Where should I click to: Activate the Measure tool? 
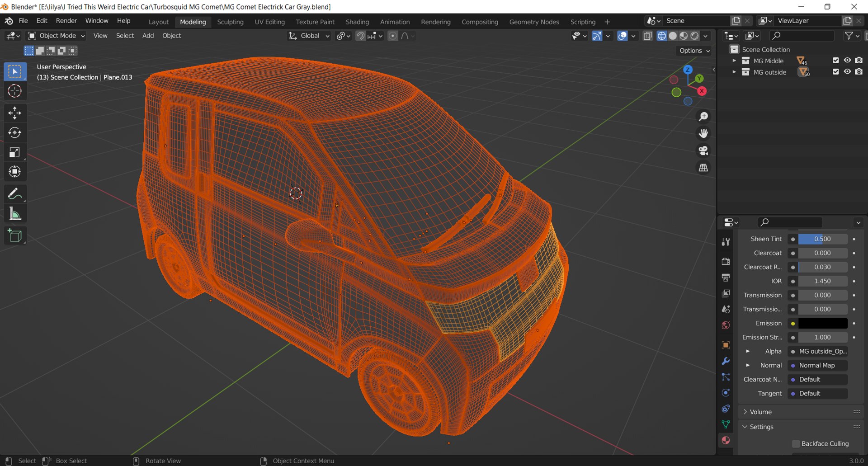14,214
